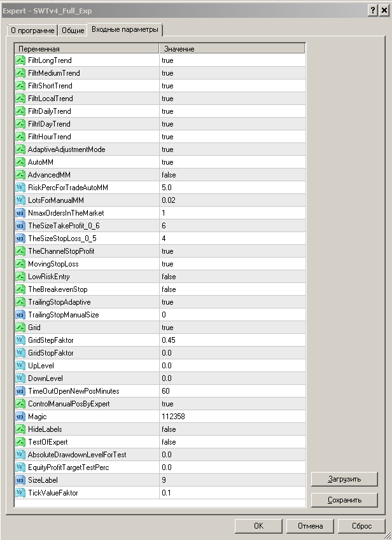Click the false value of TheBreakevenStop
Image resolution: width=392 pixels, height=540 pixels.
pos(169,289)
